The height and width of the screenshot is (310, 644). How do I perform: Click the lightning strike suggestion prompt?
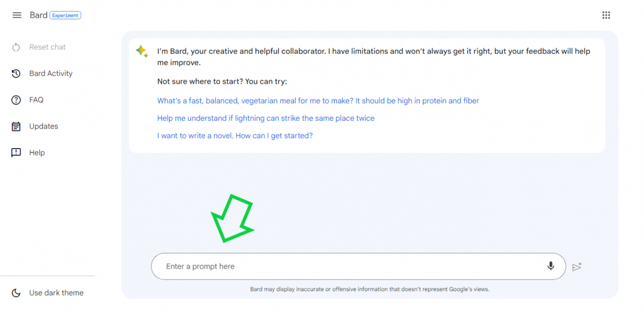pos(266,118)
